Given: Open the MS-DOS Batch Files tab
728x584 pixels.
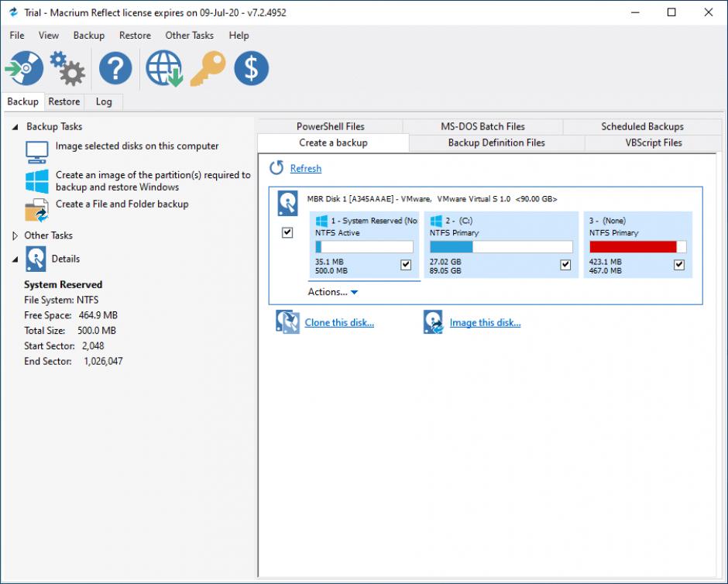Looking at the screenshot, I should [x=482, y=126].
